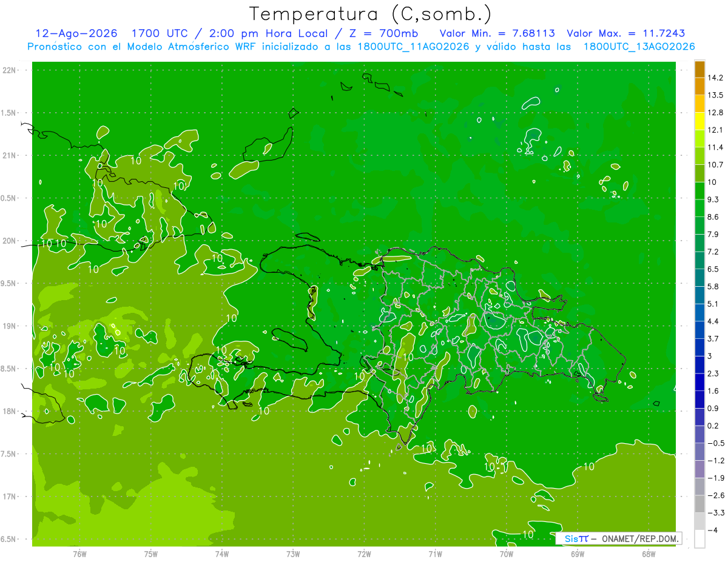Pick the dark blue swatch between 0.9 and 1.6
728x562 pixels.
[x=699, y=400]
